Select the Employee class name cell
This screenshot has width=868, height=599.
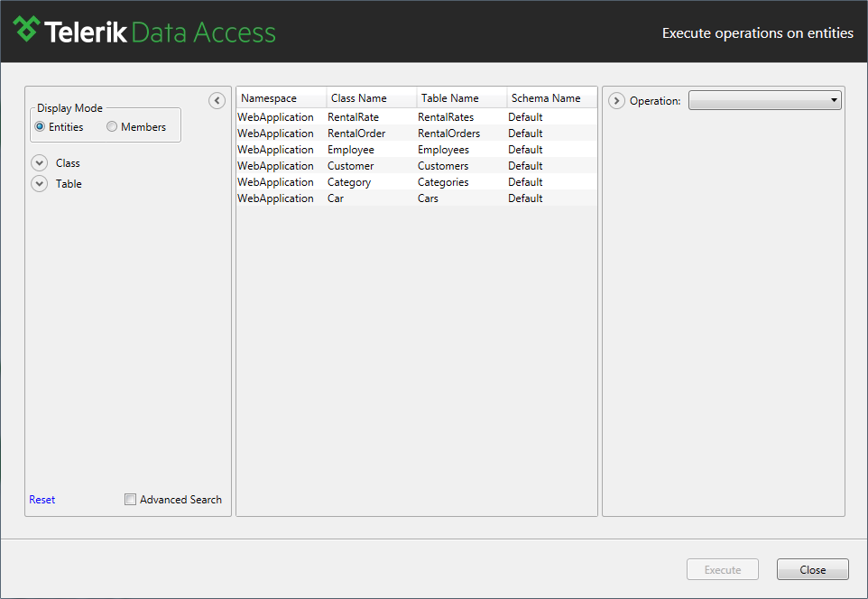(351, 150)
